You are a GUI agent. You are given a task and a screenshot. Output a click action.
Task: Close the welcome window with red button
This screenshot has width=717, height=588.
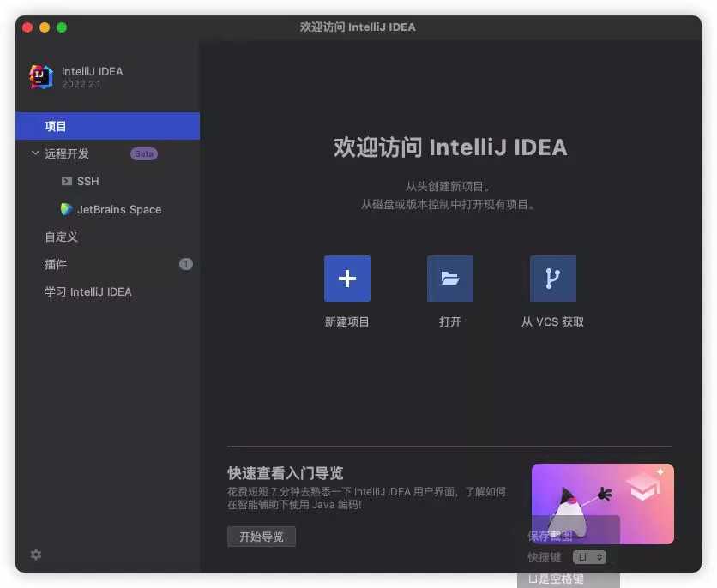pos(27,28)
